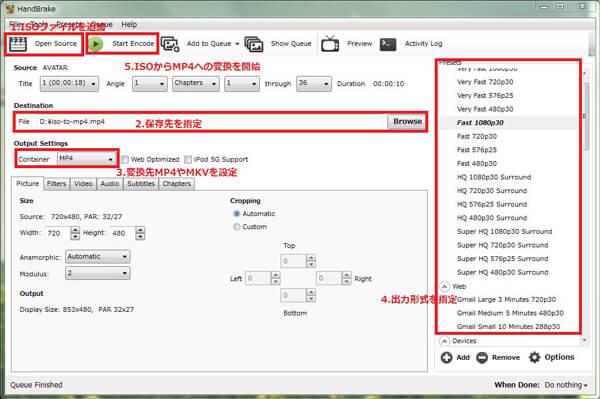
Task: Click the Remove preset minus icon
Action: tap(482, 357)
